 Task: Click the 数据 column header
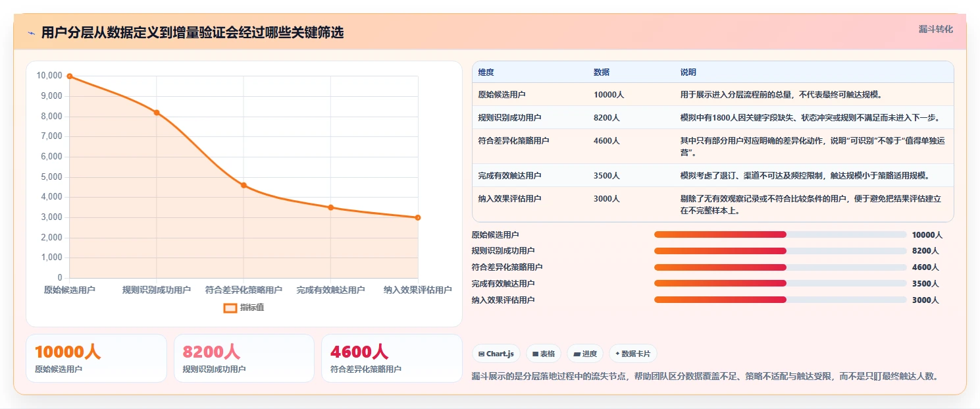click(602, 72)
